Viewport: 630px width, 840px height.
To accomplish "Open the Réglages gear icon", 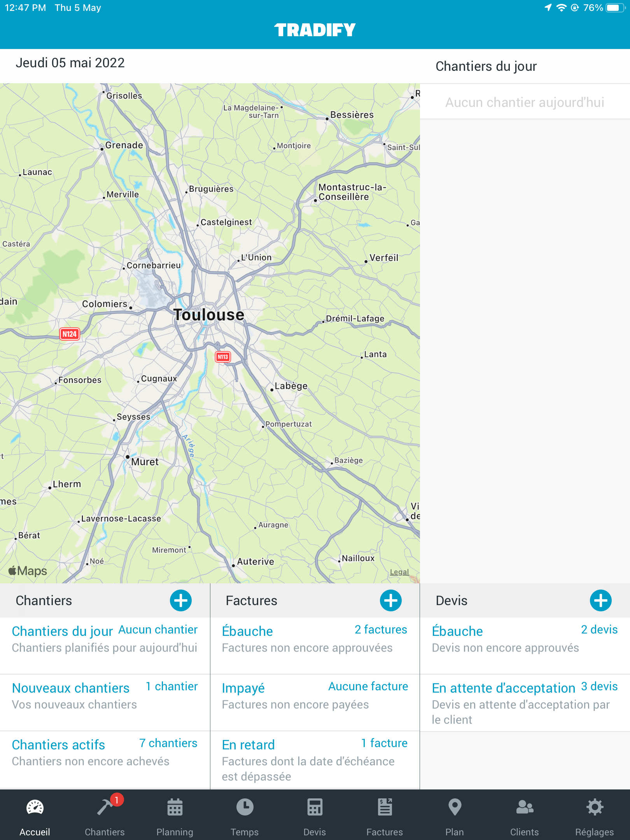I will point(595,807).
